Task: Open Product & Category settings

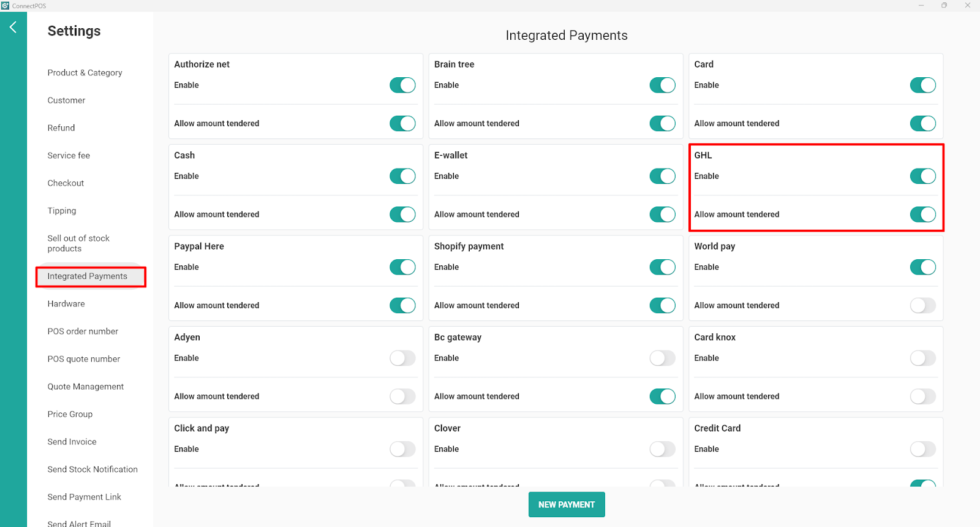Action: pos(85,72)
